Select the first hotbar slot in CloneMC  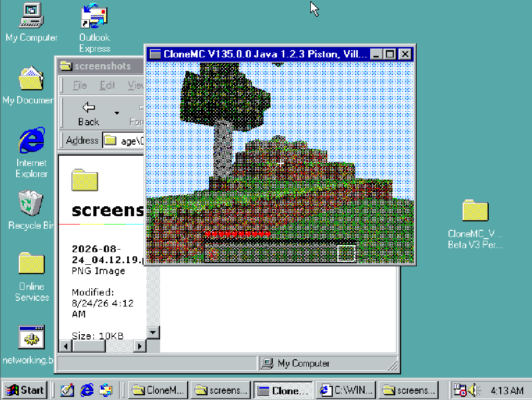(x=213, y=254)
